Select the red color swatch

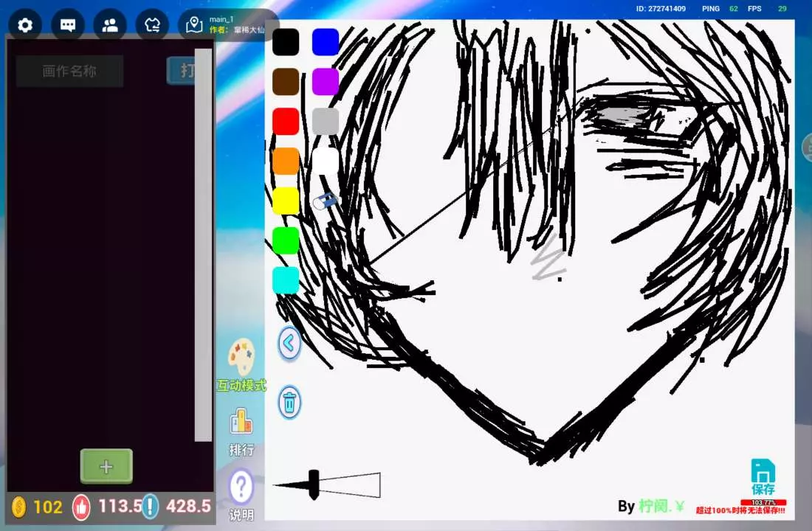click(x=286, y=122)
